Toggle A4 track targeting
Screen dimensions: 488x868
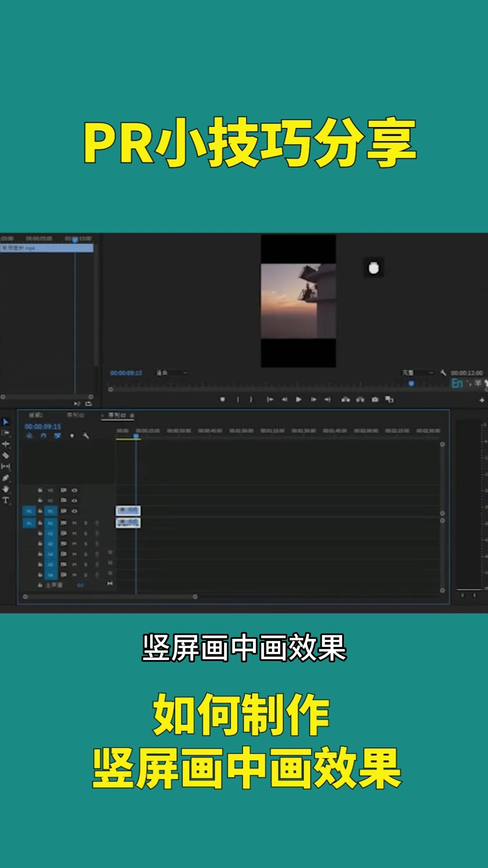coord(51,554)
